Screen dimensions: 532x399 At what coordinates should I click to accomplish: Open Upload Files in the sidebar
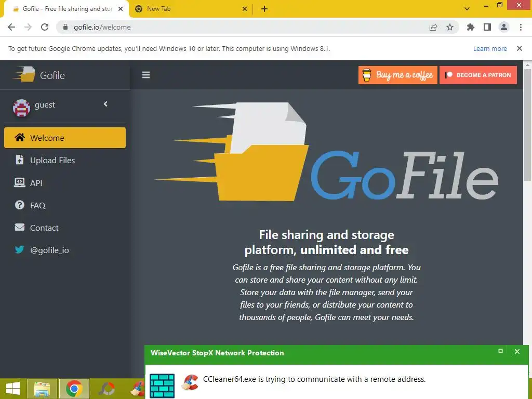(x=65, y=160)
